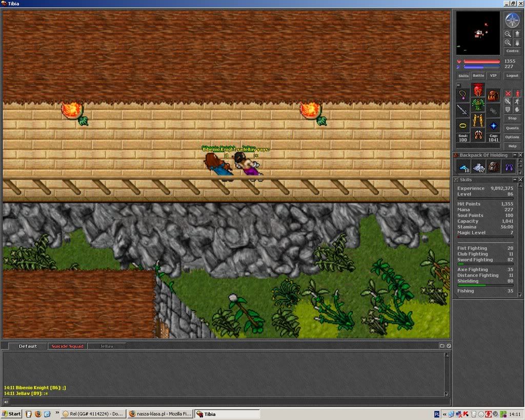
Task: Toggle chase opponent mode
Action: pyautogui.click(x=517, y=102)
